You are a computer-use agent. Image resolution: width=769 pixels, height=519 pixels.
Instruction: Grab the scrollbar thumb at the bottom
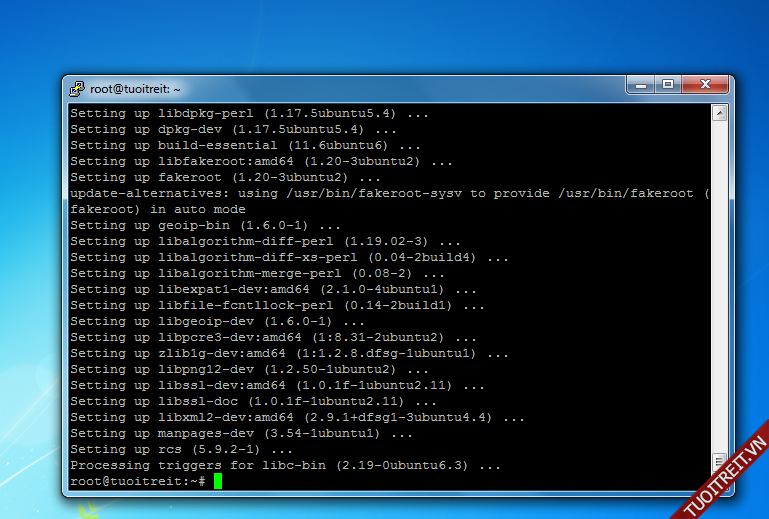[x=718, y=462]
